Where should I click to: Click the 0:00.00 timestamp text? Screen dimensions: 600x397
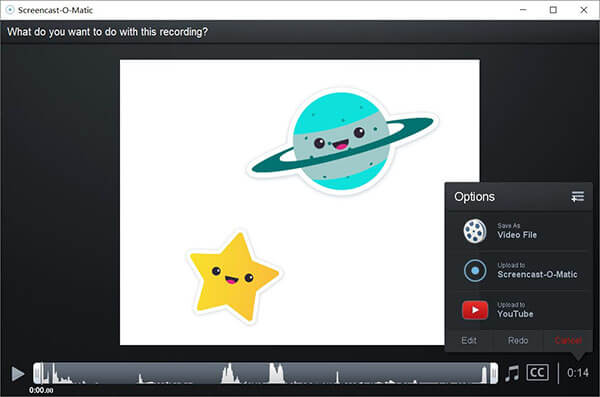(41, 390)
